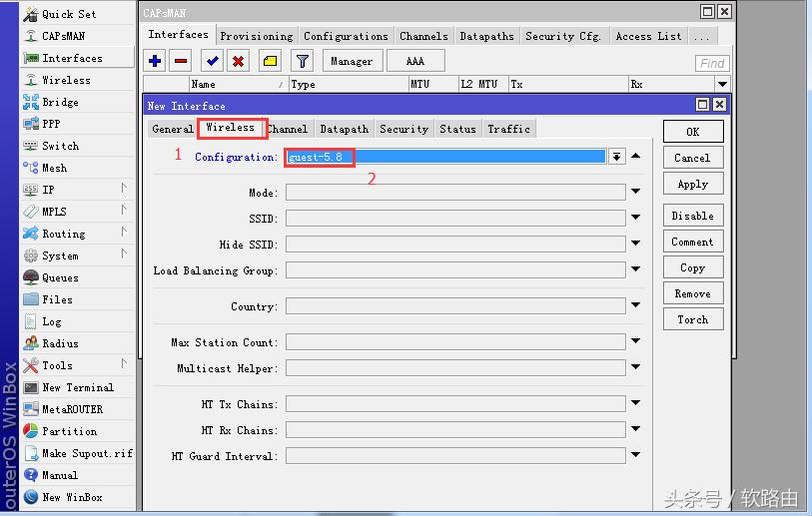Switch to the Status tab
The width and height of the screenshot is (812, 516).
tap(457, 129)
